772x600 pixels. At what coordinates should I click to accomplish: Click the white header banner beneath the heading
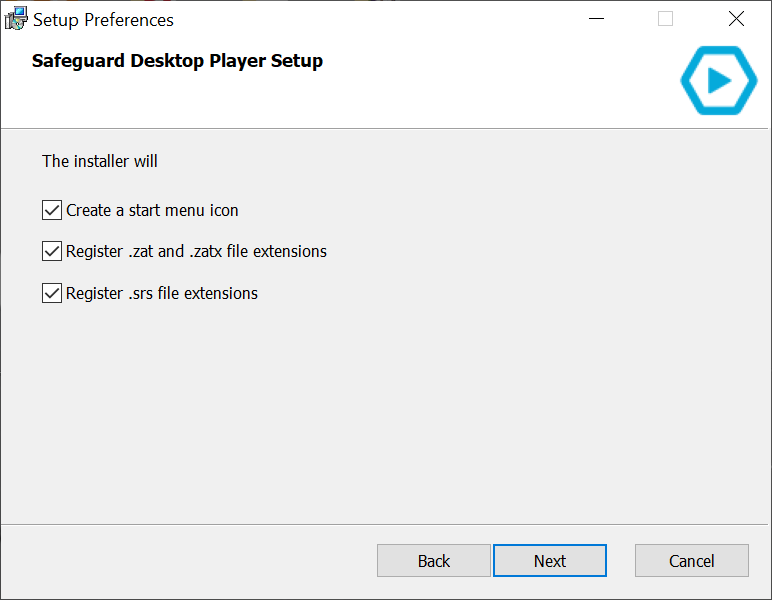[x=345, y=101]
